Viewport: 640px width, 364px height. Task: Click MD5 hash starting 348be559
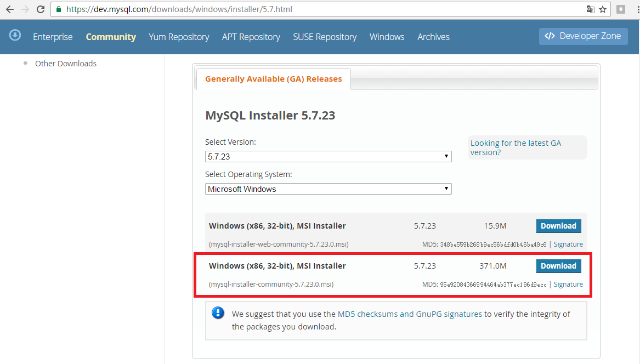493,245
